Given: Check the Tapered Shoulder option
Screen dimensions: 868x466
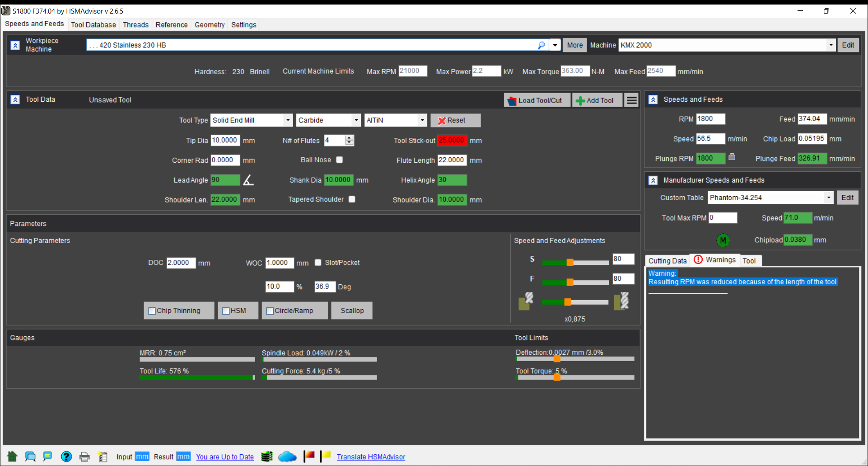Looking at the screenshot, I should [352, 199].
